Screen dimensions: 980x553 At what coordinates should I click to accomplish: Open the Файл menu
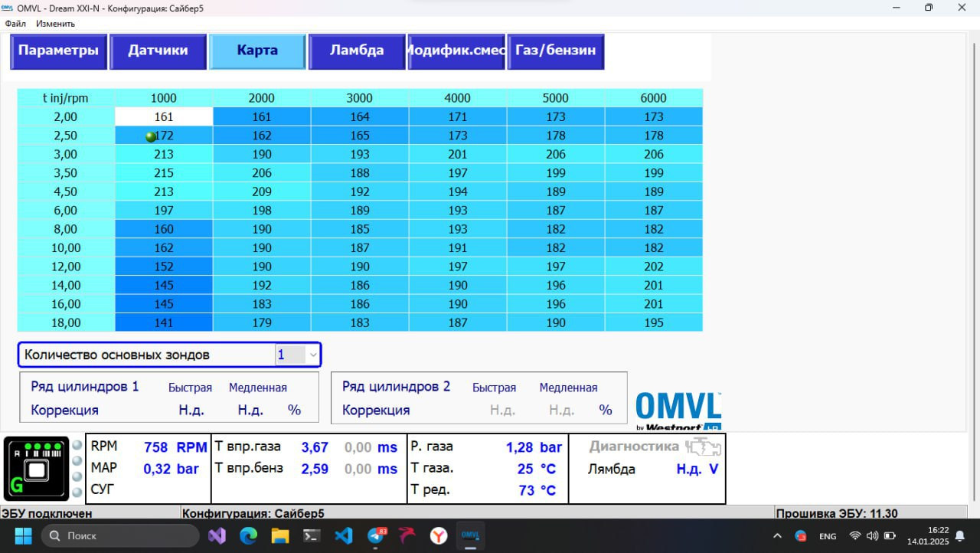15,24
